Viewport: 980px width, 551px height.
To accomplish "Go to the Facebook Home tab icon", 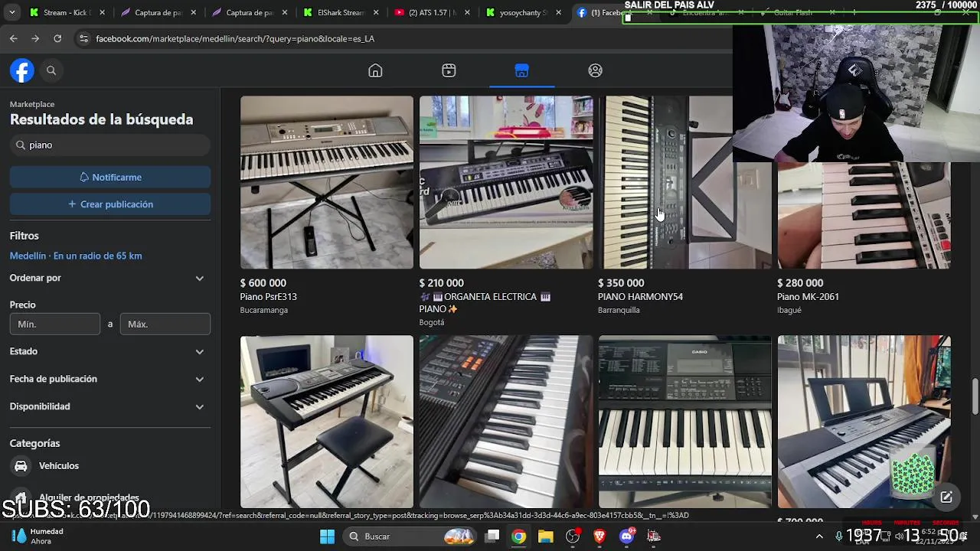I will 375,70.
